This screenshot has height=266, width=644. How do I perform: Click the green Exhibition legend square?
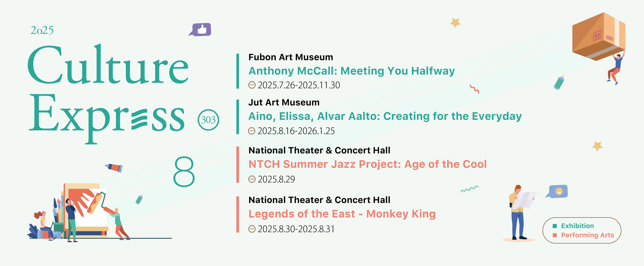pos(555,226)
